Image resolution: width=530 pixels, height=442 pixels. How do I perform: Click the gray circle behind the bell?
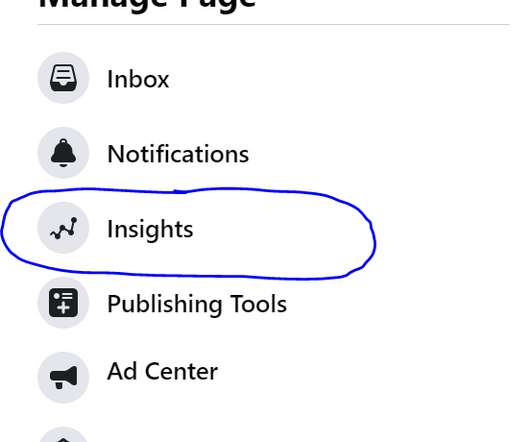(63, 153)
